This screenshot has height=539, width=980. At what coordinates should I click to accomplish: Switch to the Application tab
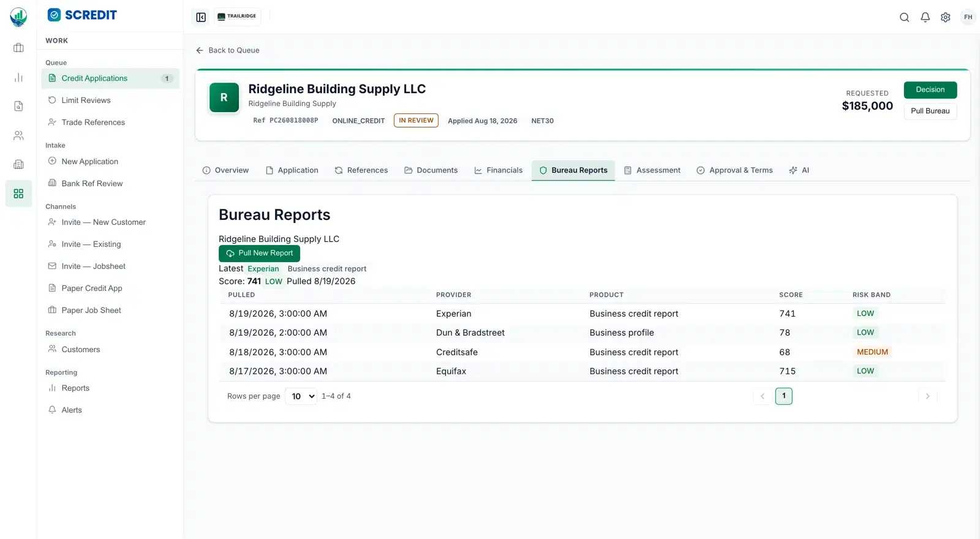292,170
